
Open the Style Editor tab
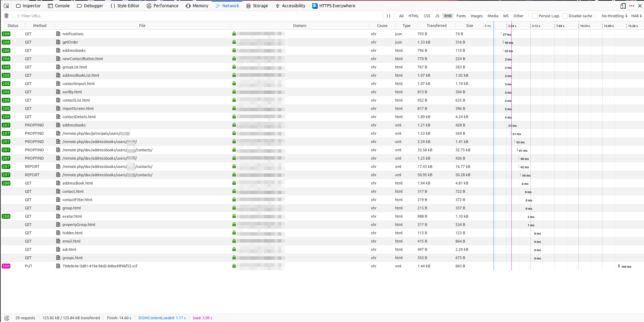tap(125, 6)
